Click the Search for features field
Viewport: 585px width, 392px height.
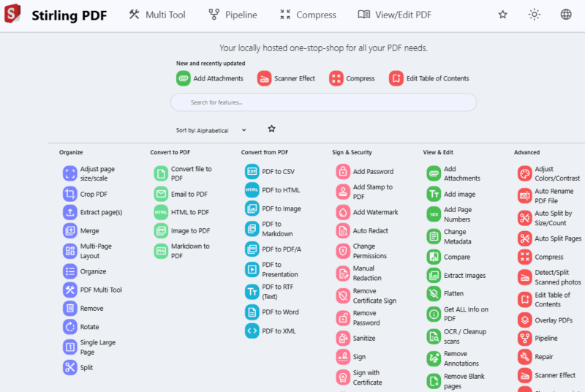coord(323,102)
